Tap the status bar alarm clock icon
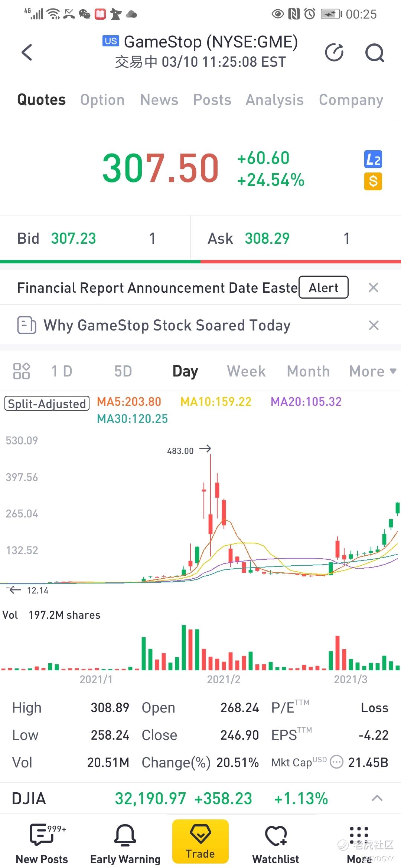401x868 pixels. (310, 14)
